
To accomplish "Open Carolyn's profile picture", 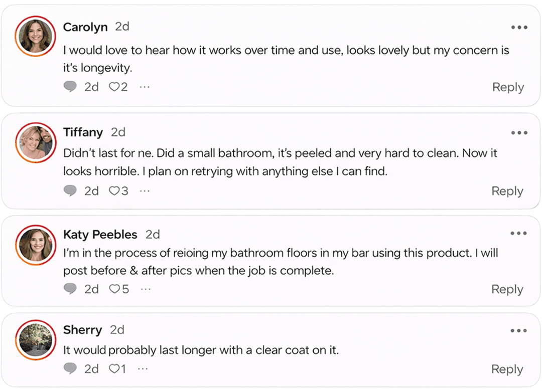I will 35,36.
